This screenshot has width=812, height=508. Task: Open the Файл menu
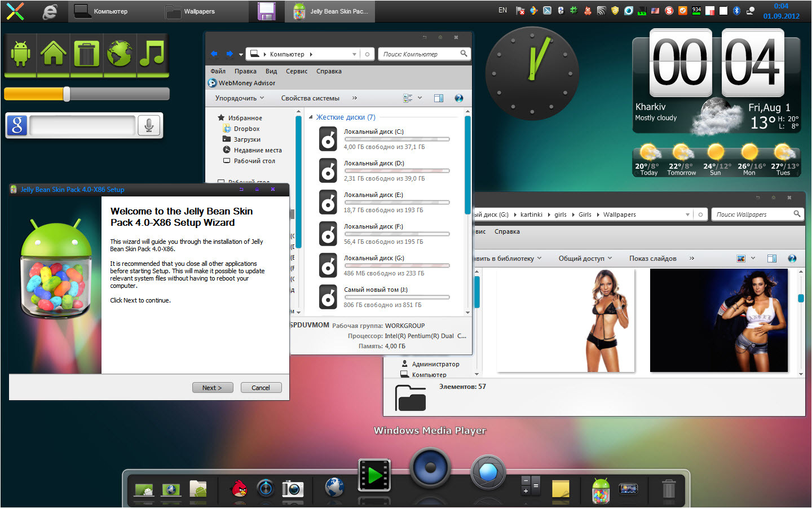click(x=218, y=71)
